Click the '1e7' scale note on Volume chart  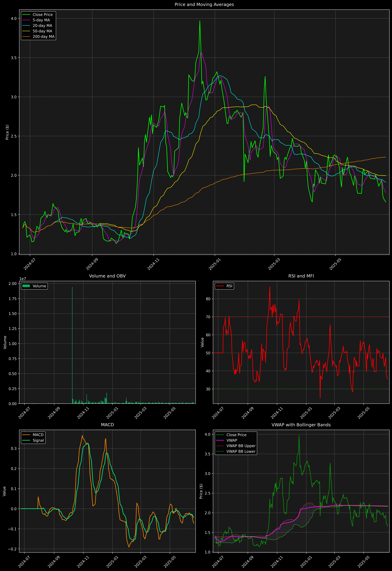point(23,279)
